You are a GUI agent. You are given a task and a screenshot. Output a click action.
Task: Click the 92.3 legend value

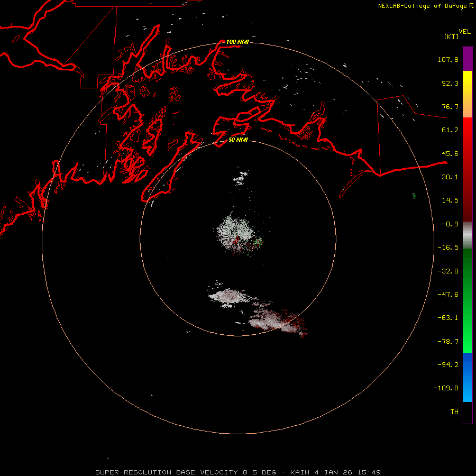tap(450, 83)
